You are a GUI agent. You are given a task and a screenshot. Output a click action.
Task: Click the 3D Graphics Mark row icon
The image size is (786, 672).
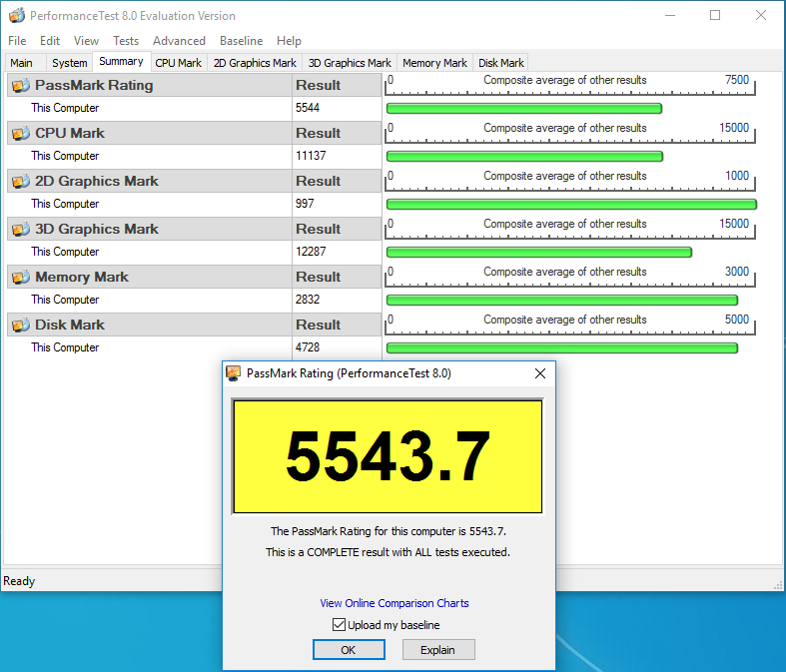point(21,229)
